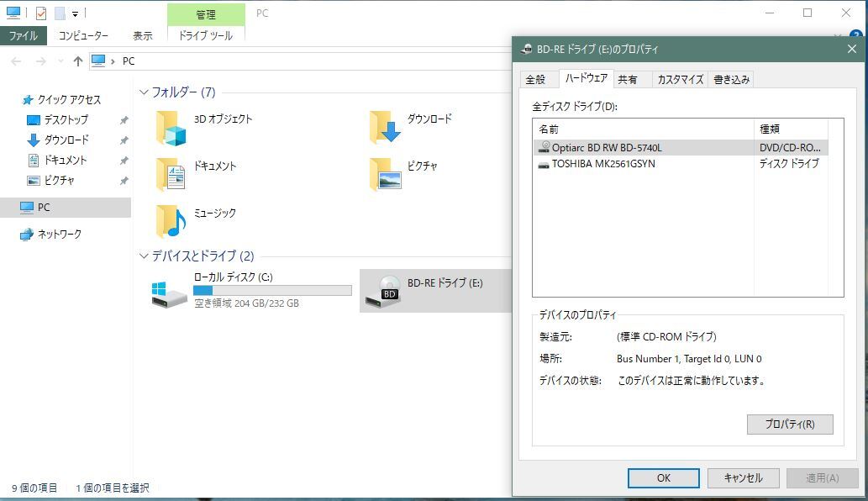Image resolution: width=868 pixels, height=501 pixels.
Task: Select the ドライブ ツール ribbon tab
Action: pyautogui.click(x=205, y=35)
